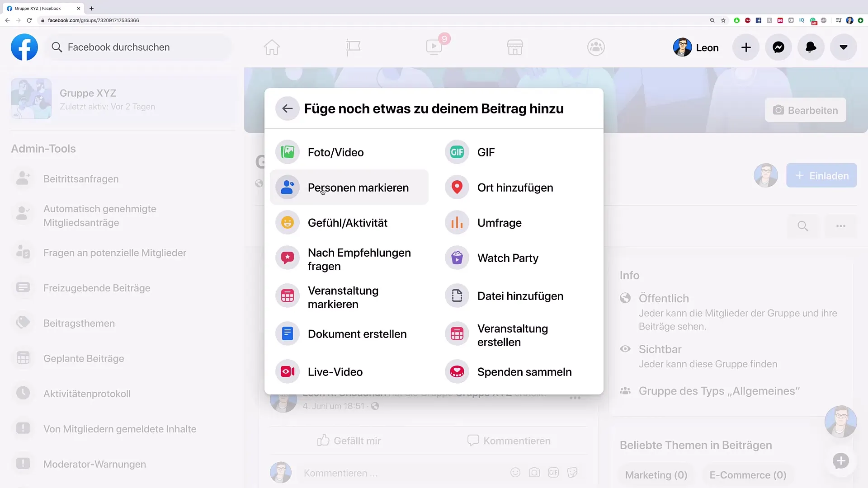The width and height of the screenshot is (868, 488).
Task: Toggle Automatisch genehmigte Mitgliedsanträge option
Action: click(99, 216)
